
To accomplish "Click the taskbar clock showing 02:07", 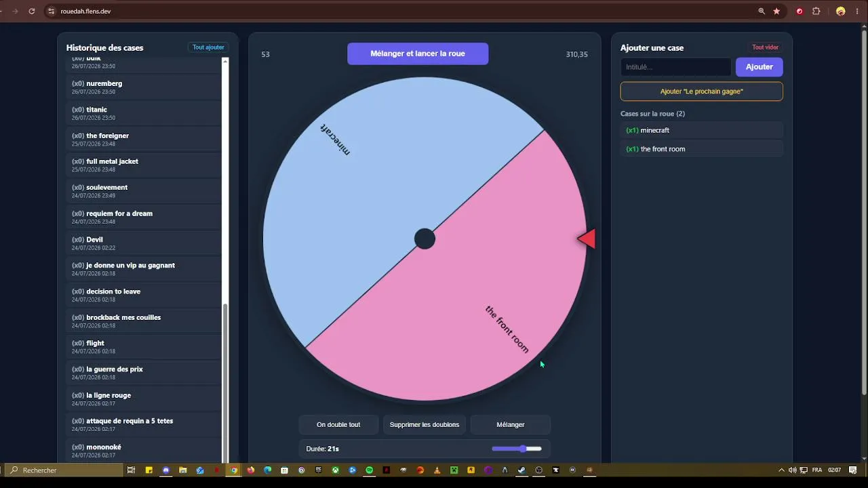I will tap(834, 470).
